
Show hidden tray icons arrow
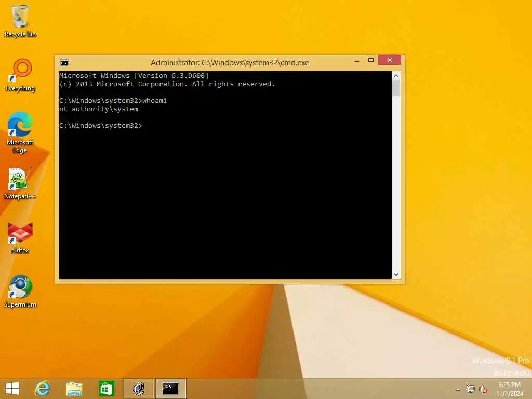tap(458, 389)
